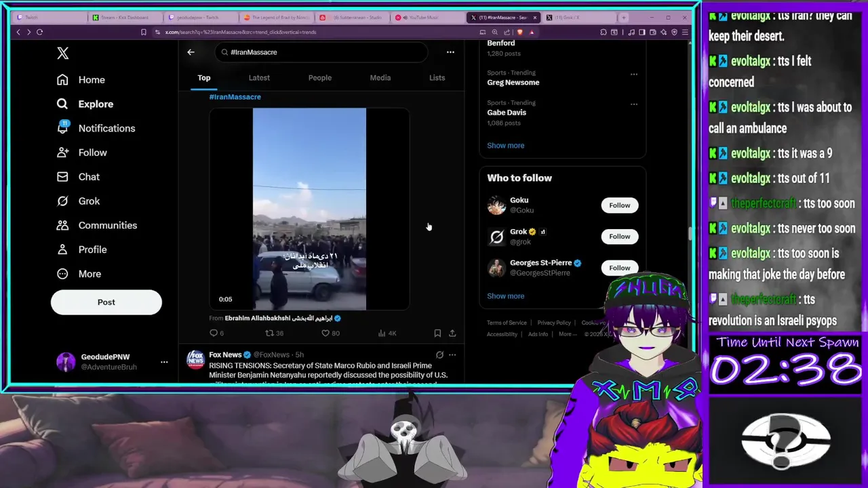The image size is (868, 488).
Task: Open the Explore page
Action: 85,104
